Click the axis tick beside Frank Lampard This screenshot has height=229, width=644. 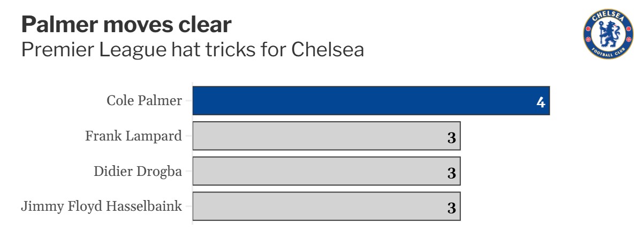point(188,136)
